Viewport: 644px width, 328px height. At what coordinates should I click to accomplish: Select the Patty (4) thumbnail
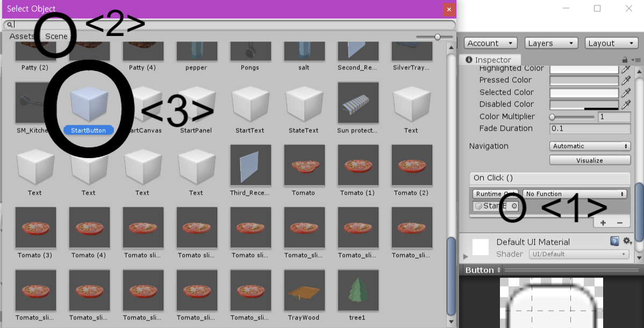[142, 51]
